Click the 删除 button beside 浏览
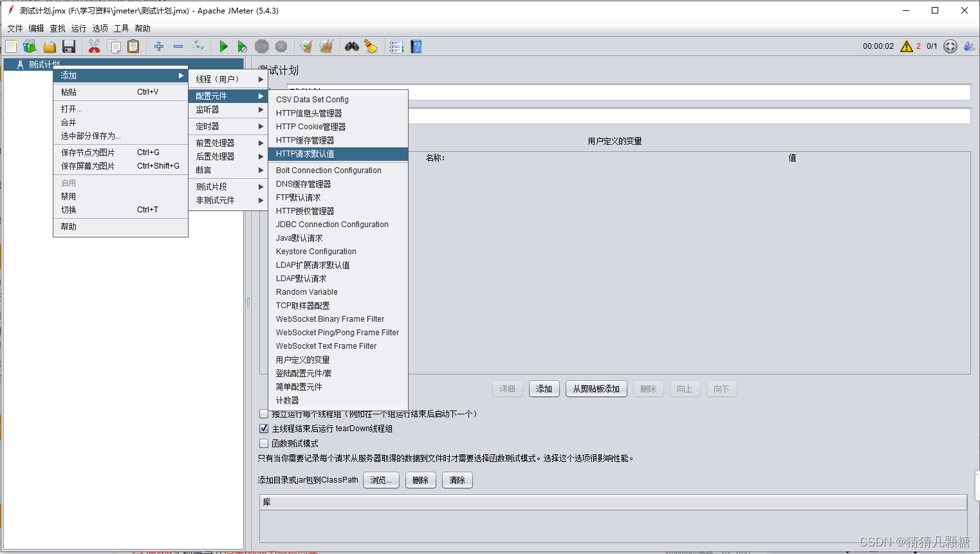 [421, 480]
